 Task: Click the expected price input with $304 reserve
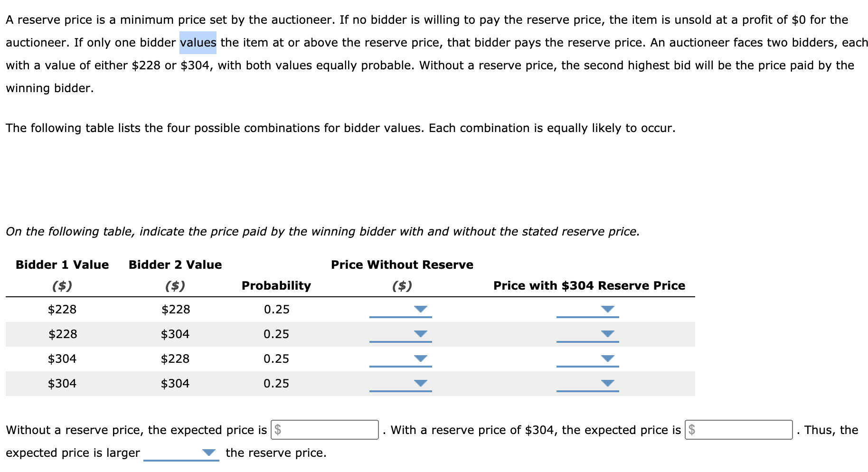[x=738, y=430]
